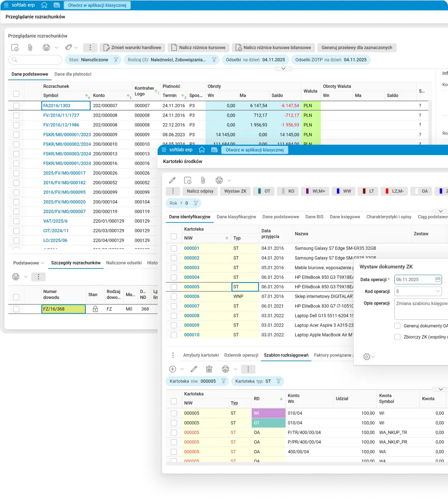This screenshot has width=448, height=502.
Task: Open the Kod operacji dropdown
Action: (418, 291)
